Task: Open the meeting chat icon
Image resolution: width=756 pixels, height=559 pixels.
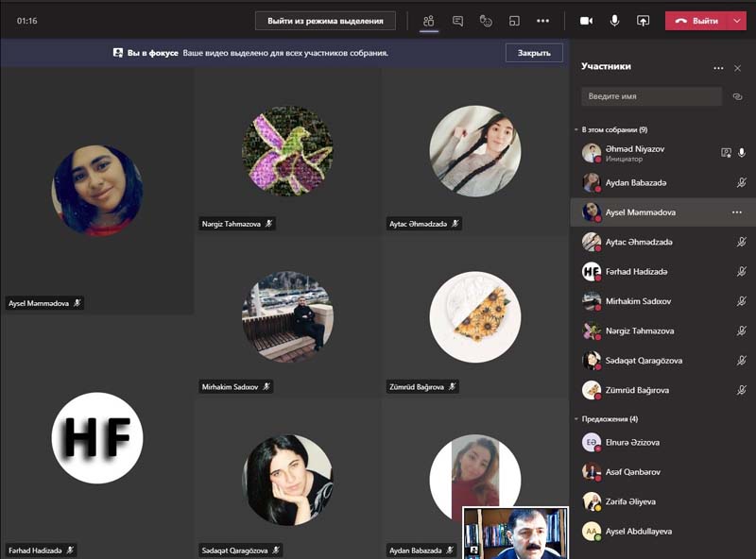Action: pyautogui.click(x=457, y=20)
